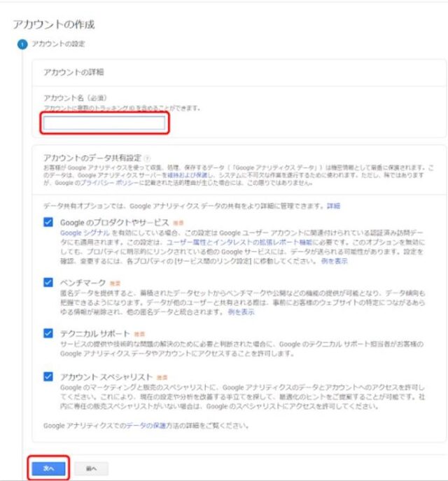The height and width of the screenshot is (481, 448).
Task: Click the blue step 1 circle icon
Action: point(22,45)
